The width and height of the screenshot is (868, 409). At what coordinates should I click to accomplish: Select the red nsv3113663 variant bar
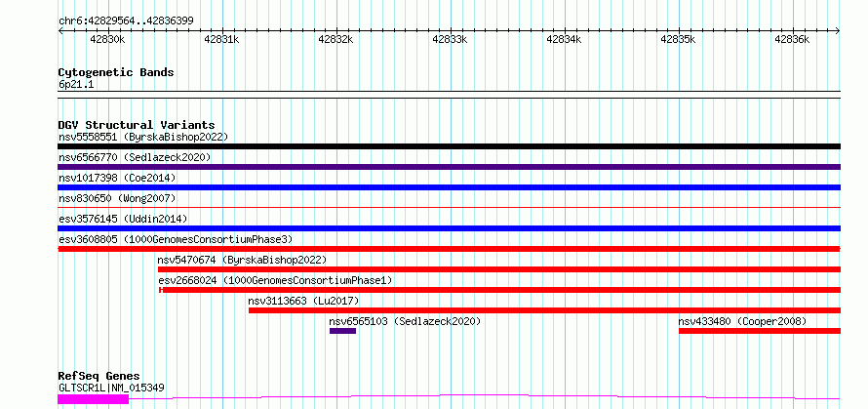(545, 310)
